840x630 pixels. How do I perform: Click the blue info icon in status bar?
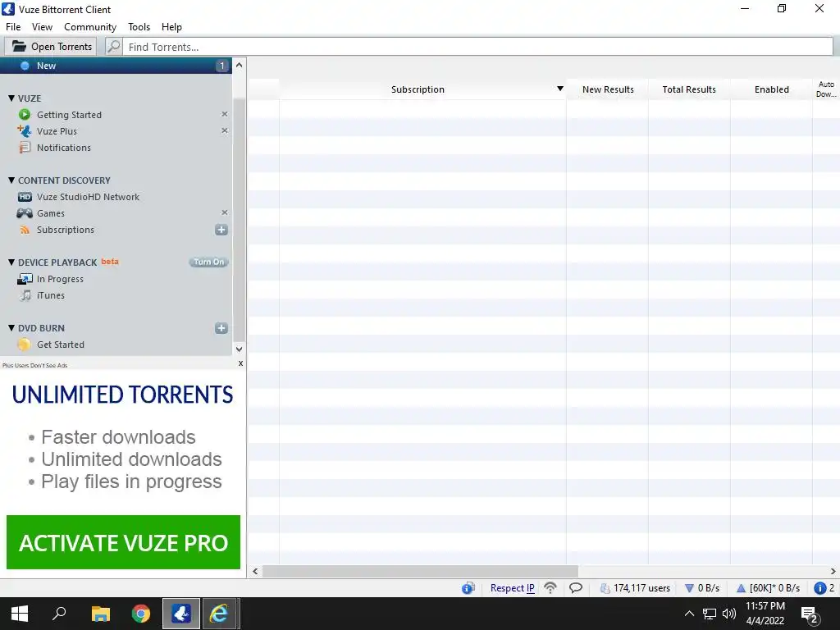(819, 588)
